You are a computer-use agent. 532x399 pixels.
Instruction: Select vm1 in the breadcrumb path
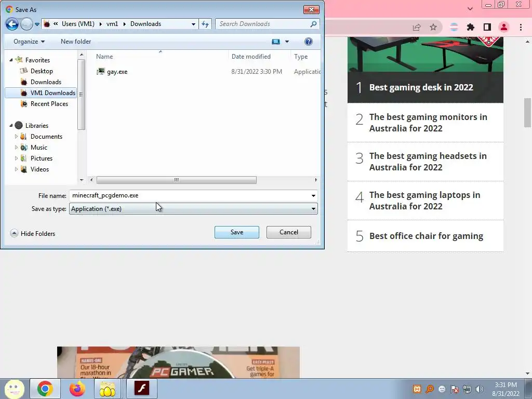click(x=112, y=24)
